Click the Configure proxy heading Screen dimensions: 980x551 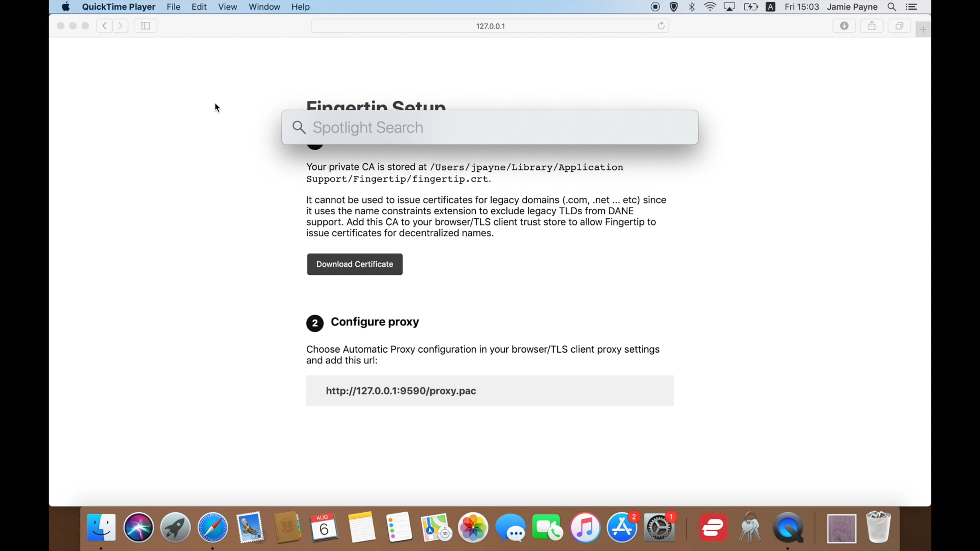click(375, 322)
